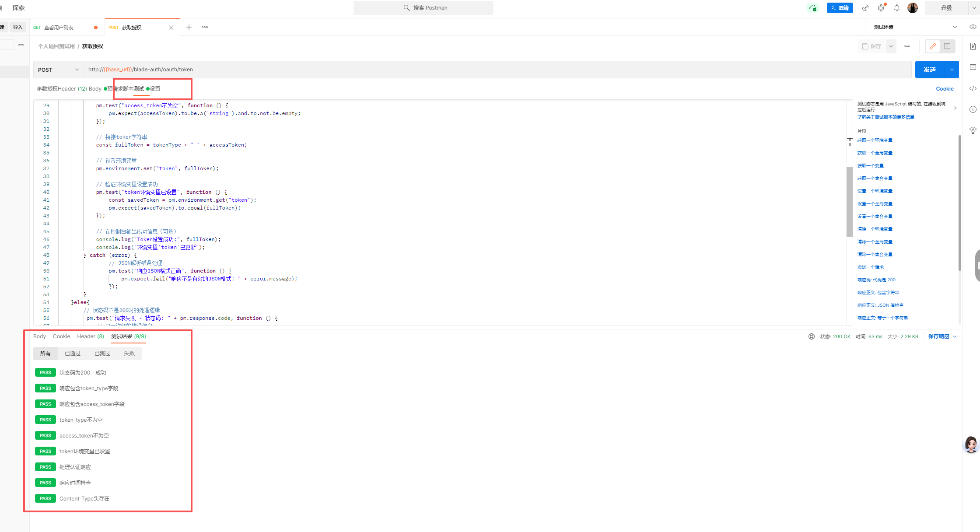
Task: Switch to the GET 查看用户列表 tab
Action: (x=59, y=28)
